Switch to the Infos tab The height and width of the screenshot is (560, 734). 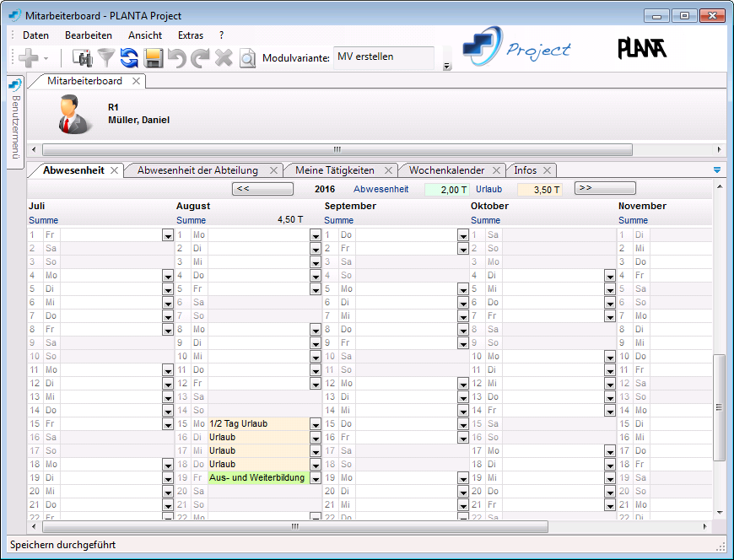point(526,170)
